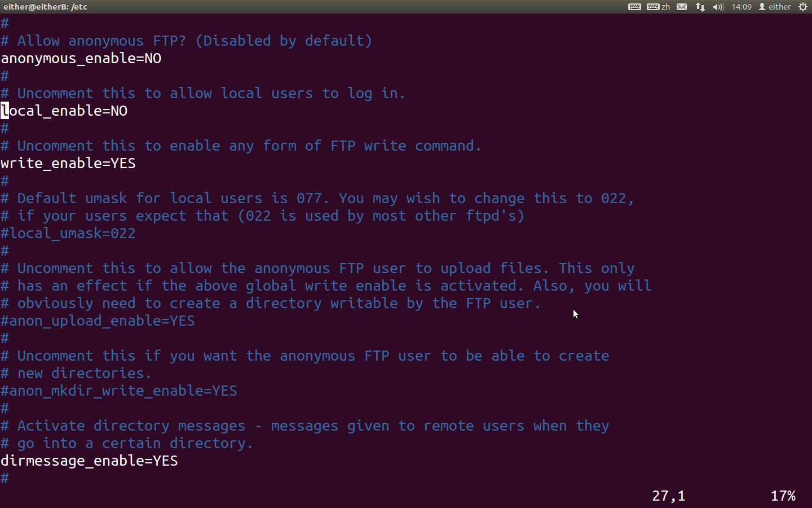Click the dirmessage_enable=YES line
812x508 pixels.
click(x=90, y=461)
